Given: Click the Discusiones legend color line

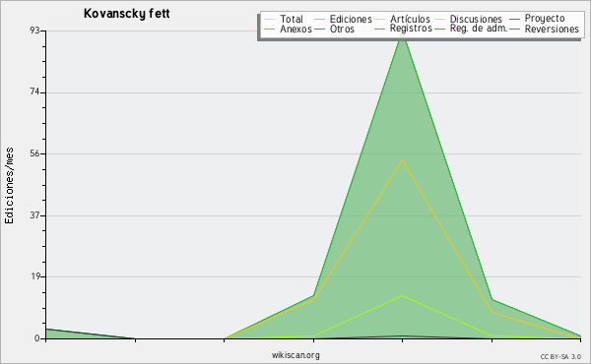Looking at the screenshot, I should pyautogui.click(x=440, y=20).
